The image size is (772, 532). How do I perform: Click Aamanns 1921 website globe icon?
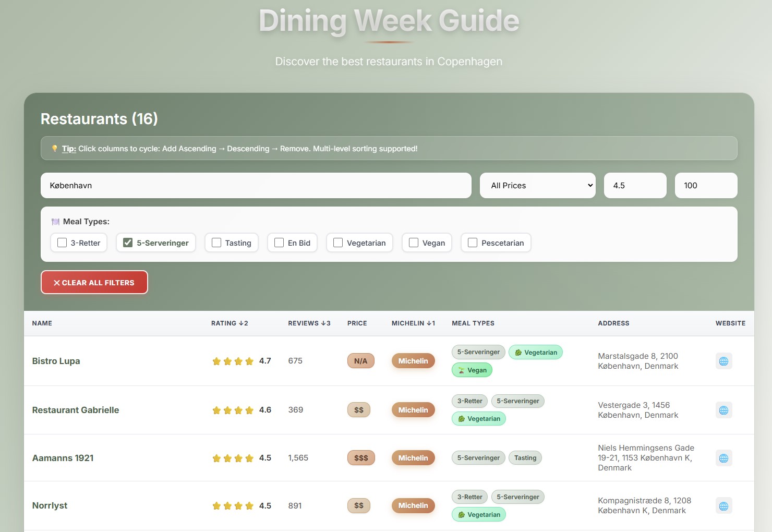(x=723, y=458)
